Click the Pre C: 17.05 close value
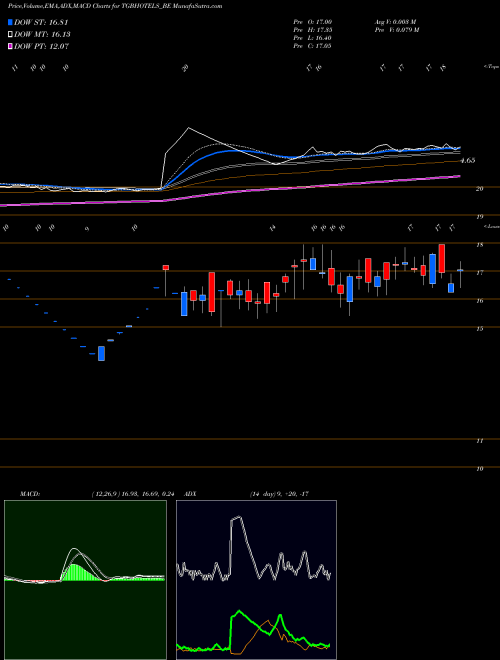Viewport: 500px width, 660px height. 312,46
